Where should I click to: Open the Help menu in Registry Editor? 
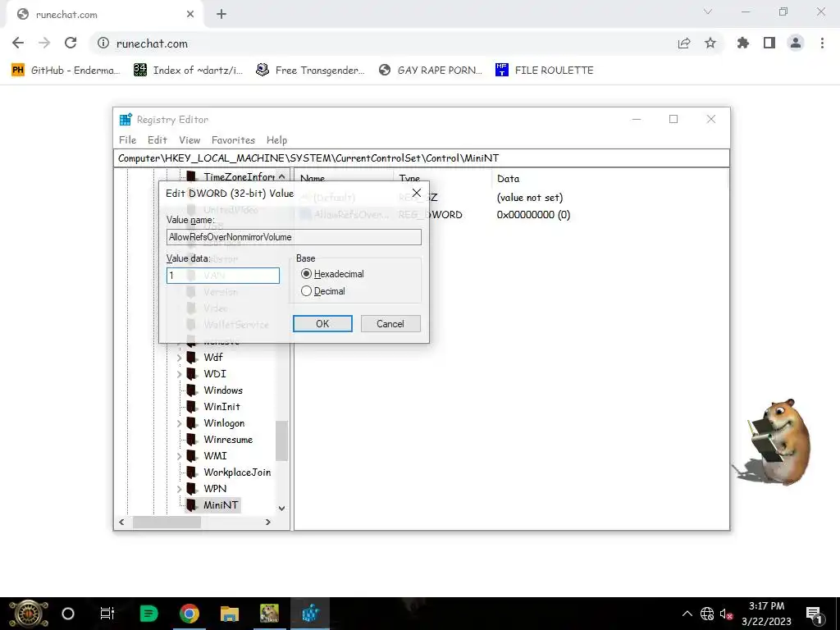[277, 139]
